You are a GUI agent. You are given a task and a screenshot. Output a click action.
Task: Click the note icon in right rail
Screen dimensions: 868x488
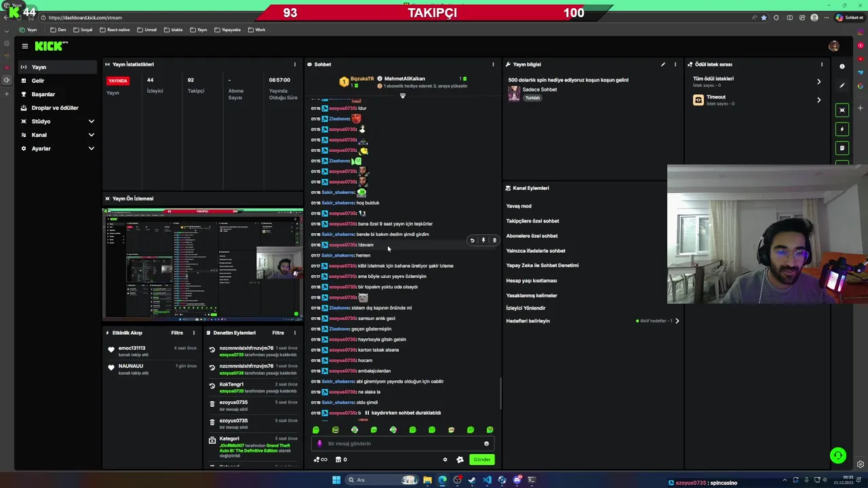[842, 148]
